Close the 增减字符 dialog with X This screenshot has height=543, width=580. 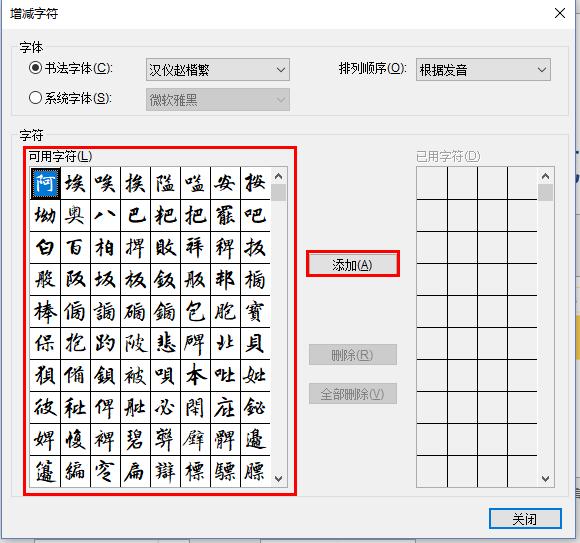560,13
